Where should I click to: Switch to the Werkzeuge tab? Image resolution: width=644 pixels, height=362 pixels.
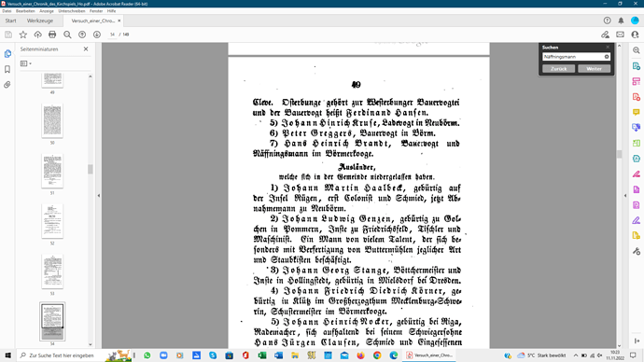40,21
